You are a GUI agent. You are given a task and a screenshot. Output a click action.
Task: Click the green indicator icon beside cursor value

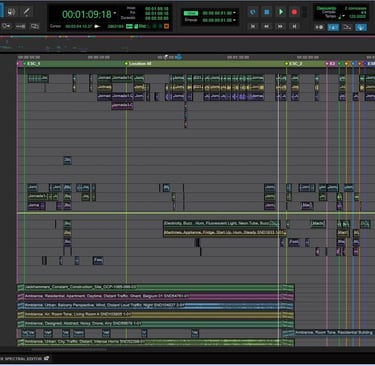coord(129,26)
